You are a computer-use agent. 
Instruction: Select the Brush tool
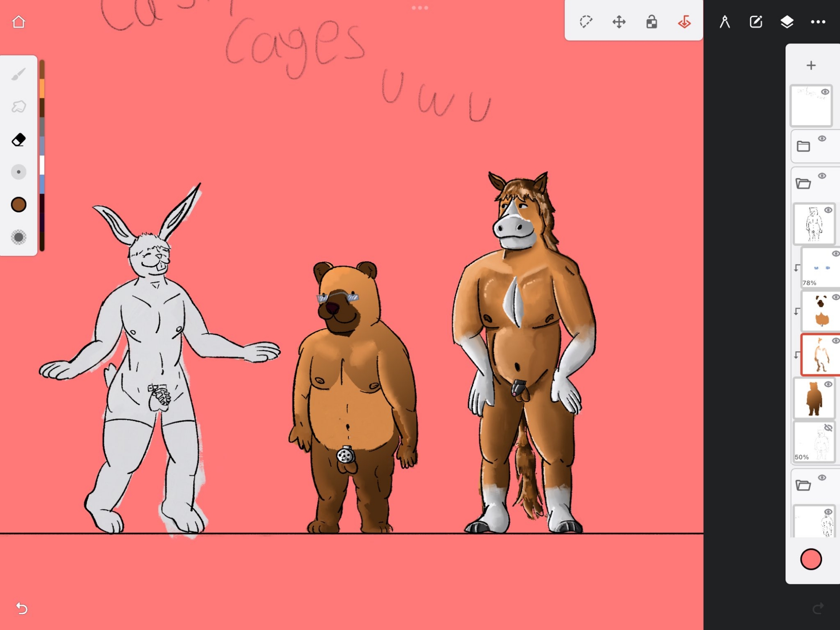[18, 74]
